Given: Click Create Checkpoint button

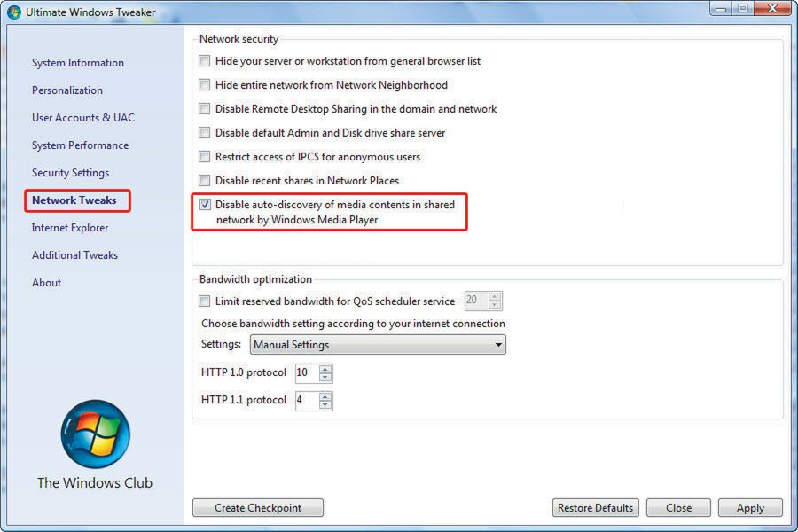Looking at the screenshot, I should pyautogui.click(x=258, y=508).
